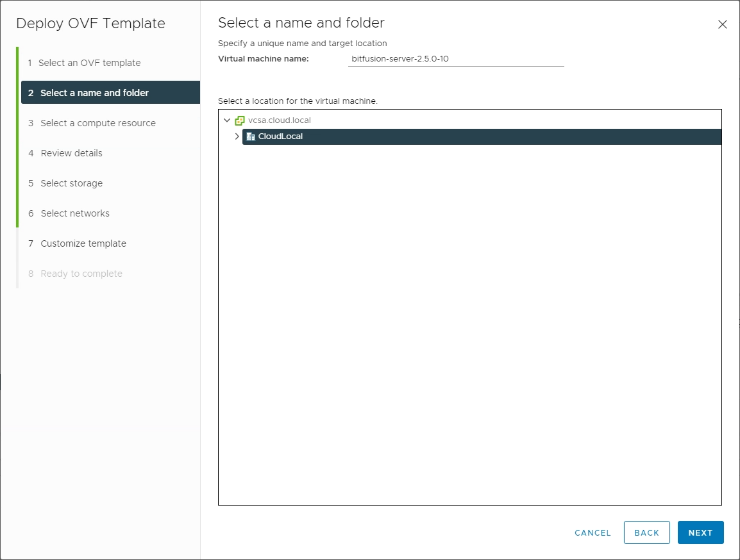Click the vCenter server icon beside vcsa.cloud.local
This screenshot has width=740, height=560.
tap(240, 120)
